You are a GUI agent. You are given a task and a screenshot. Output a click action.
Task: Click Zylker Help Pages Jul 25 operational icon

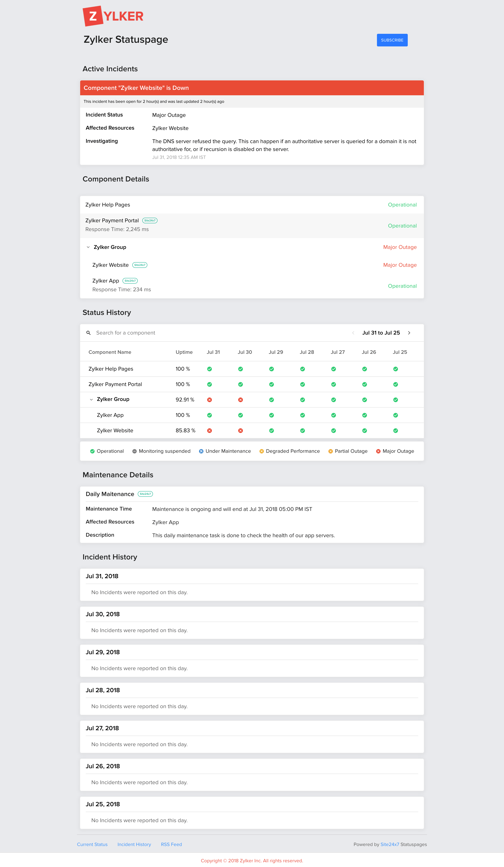click(x=395, y=369)
